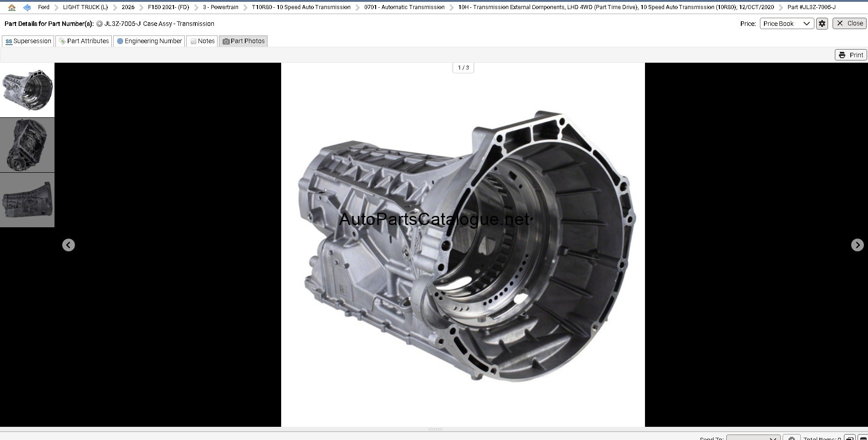
Task: Go to the 2026 year breadcrumb
Action: click(128, 7)
